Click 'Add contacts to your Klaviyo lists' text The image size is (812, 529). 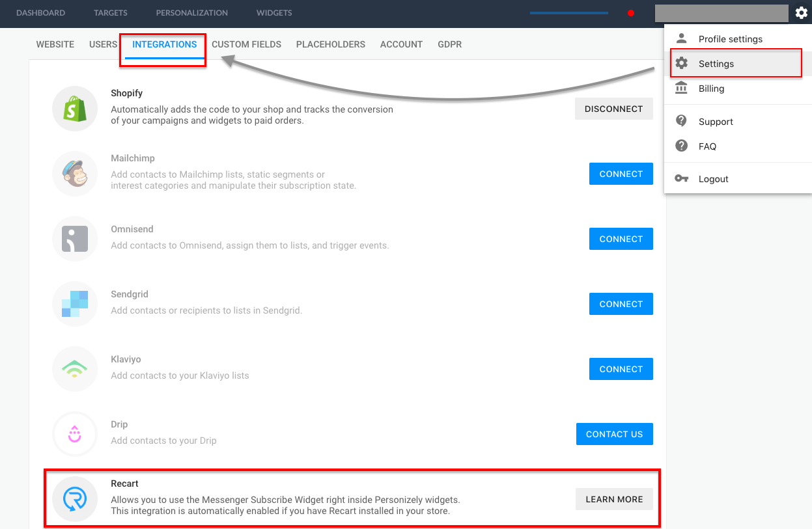[180, 375]
